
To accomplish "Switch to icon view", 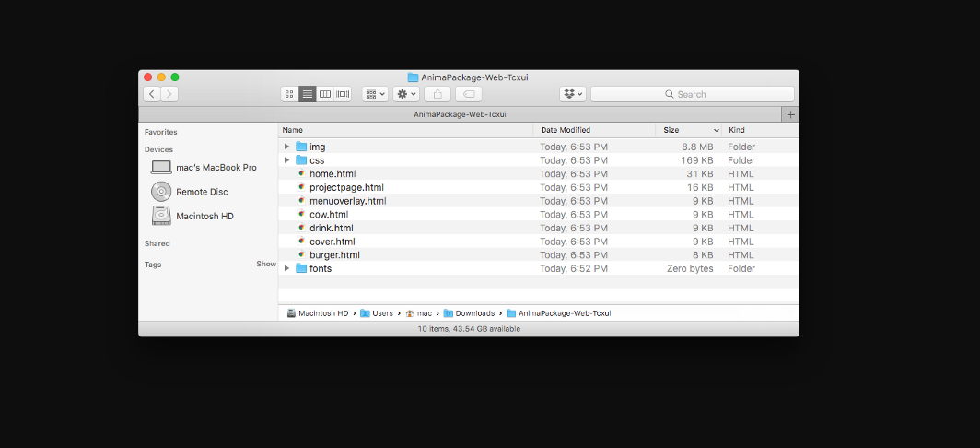I will (289, 94).
